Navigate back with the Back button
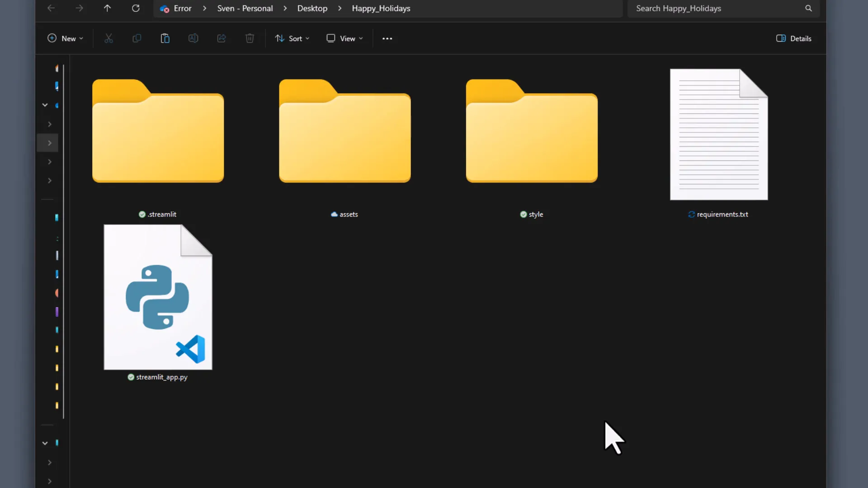 (51, 8)
